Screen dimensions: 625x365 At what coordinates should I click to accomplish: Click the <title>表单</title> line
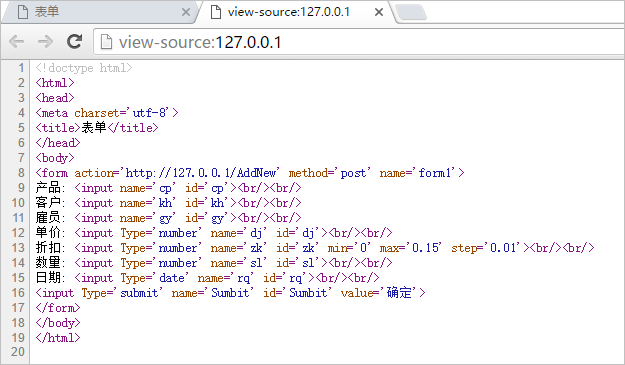[x=97, y=128]
